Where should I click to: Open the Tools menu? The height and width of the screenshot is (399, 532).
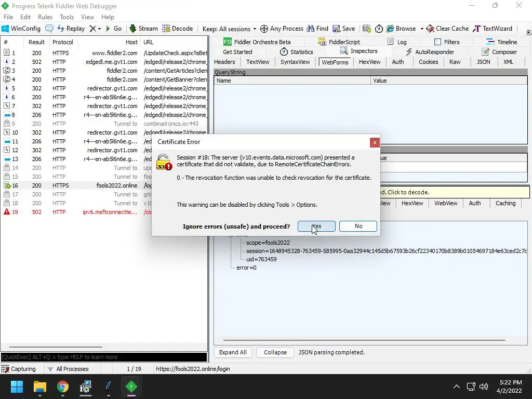[x=66, y=17]
